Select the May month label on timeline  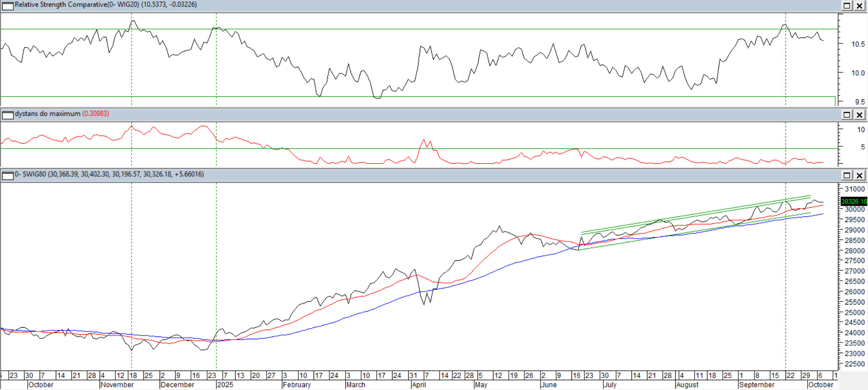point(481,384)
